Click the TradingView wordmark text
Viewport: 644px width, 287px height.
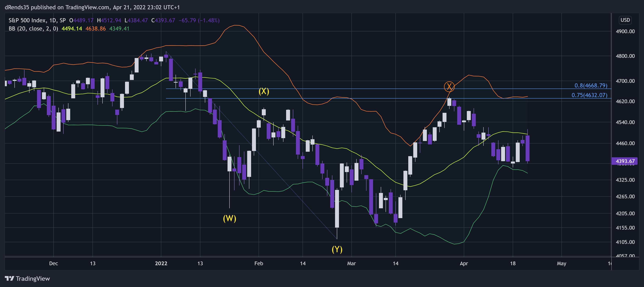(x=33, y=278)
